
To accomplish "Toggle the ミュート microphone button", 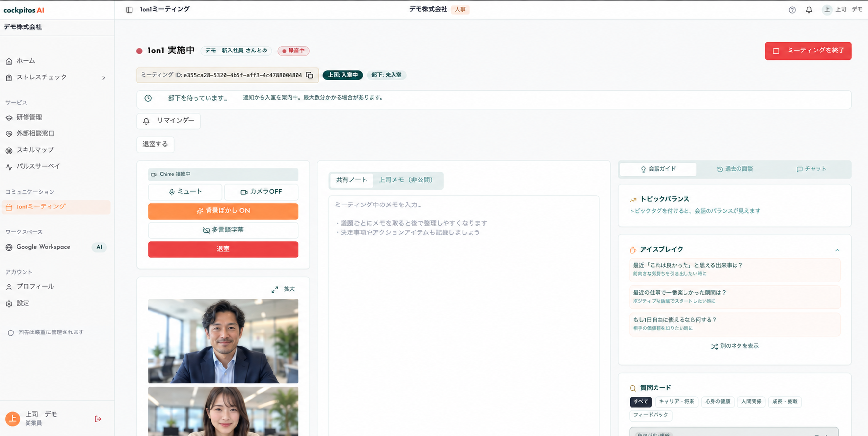I will coord(185,192).
